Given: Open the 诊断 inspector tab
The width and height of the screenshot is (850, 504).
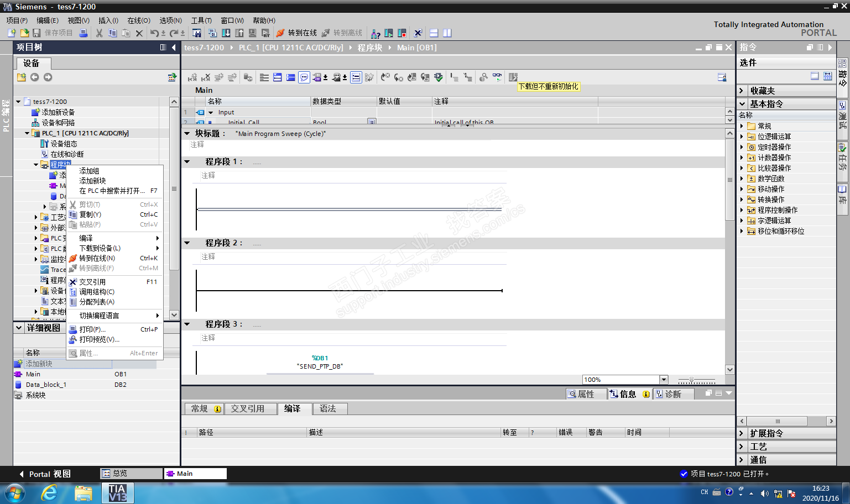Looking at the screenshot, I should (x=673, y=394).
